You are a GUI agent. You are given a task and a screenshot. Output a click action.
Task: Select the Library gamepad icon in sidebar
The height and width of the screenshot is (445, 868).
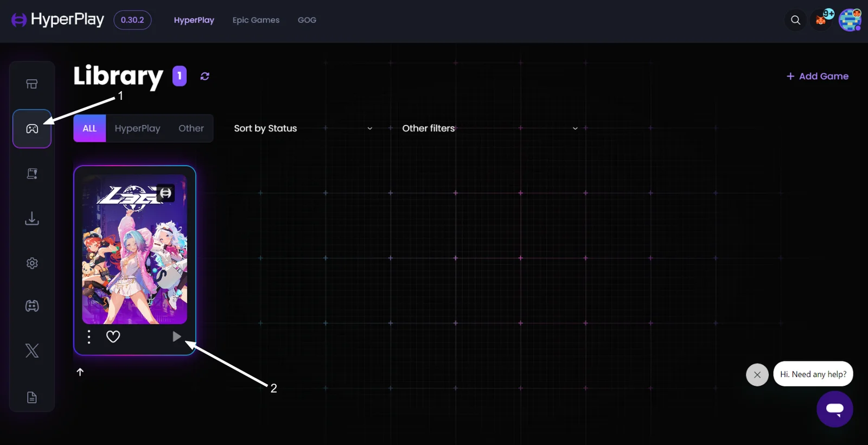coord(32,129)
